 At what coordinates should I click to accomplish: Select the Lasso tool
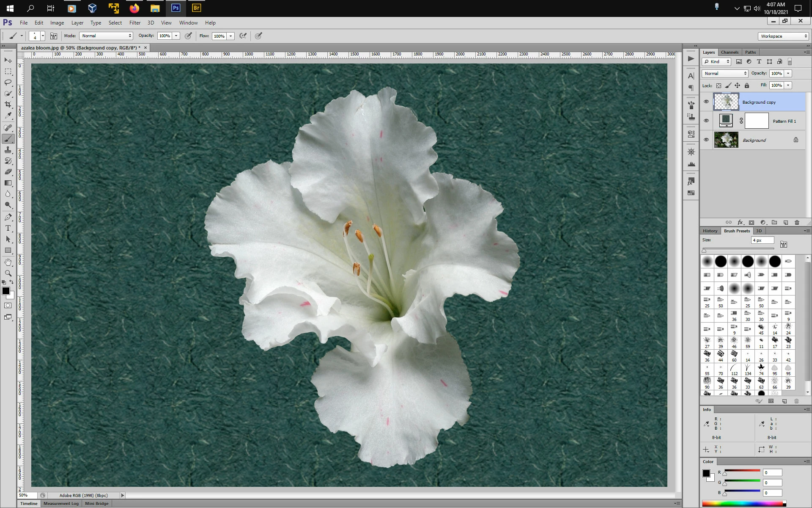point(8,82)
